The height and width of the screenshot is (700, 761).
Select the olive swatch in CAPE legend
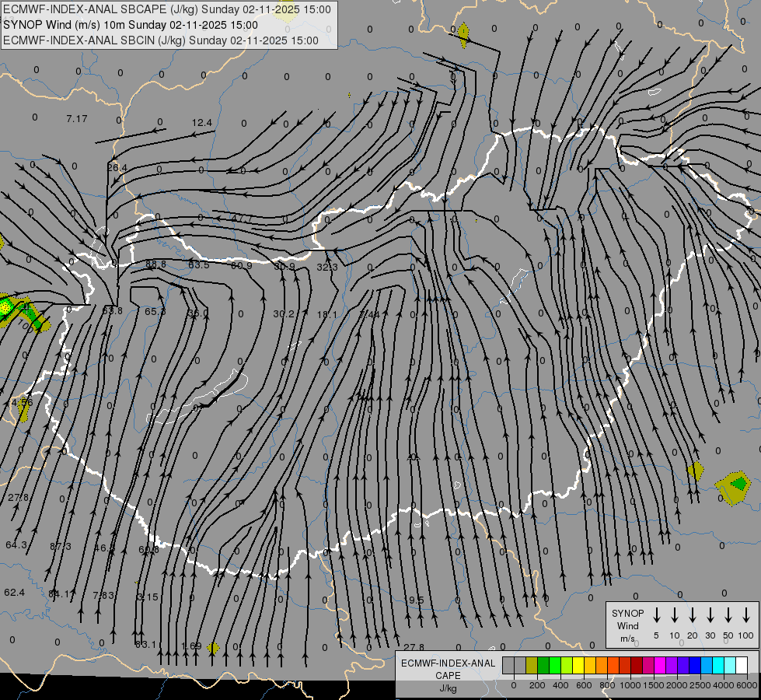click(532, 665)
